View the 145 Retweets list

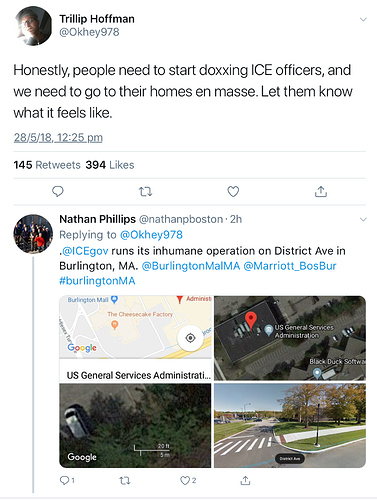tap(47, 165)
